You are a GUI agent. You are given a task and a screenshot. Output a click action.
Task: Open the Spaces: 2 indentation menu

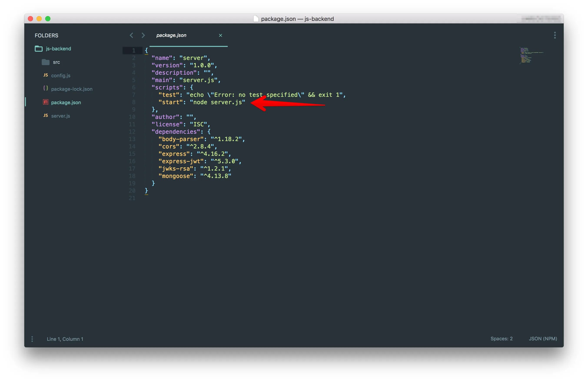[501, 339]
